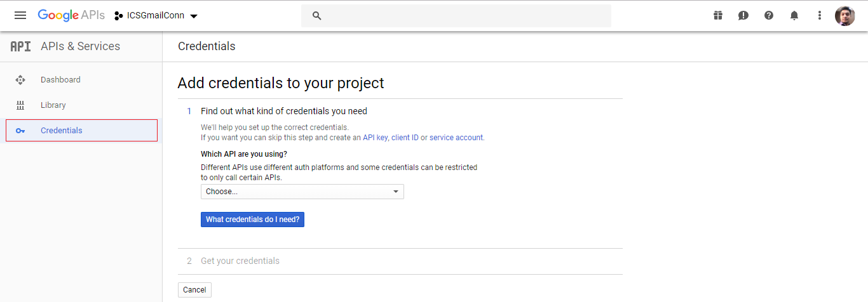Follow the API key link

click(375, 138)
